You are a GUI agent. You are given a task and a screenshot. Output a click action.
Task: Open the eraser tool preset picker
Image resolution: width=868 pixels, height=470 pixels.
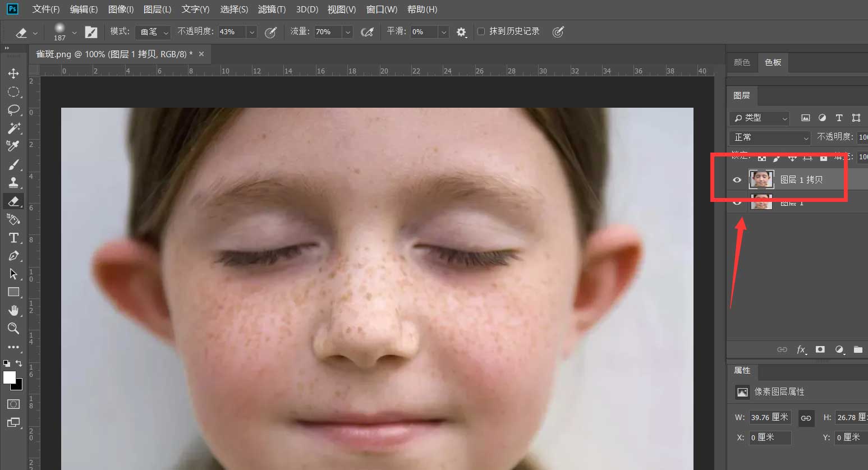[x=26, y=33]
